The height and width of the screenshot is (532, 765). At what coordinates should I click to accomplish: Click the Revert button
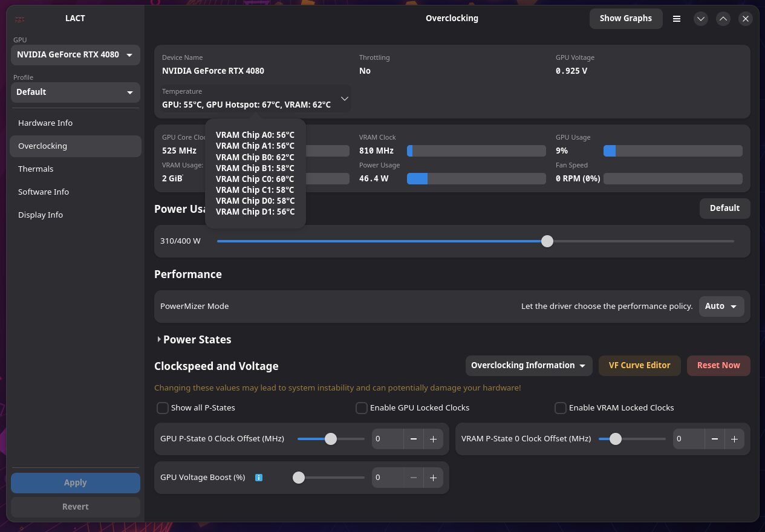(x=76, y=507)
